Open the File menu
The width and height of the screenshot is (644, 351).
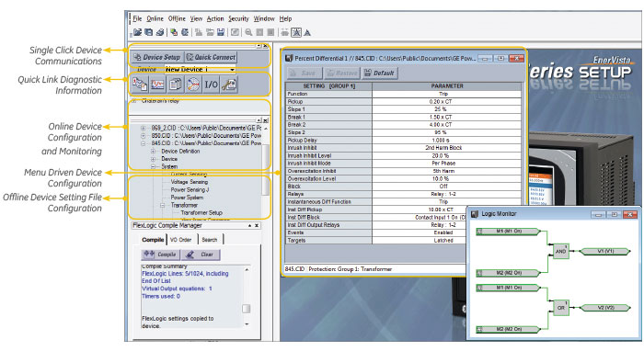137,18
